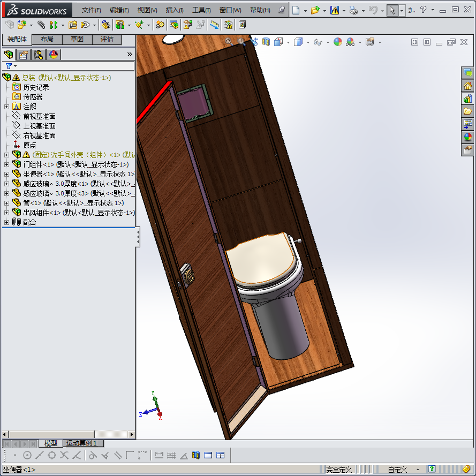
Task: Click the Undo arrow icon
Action: tap(373, 10)
